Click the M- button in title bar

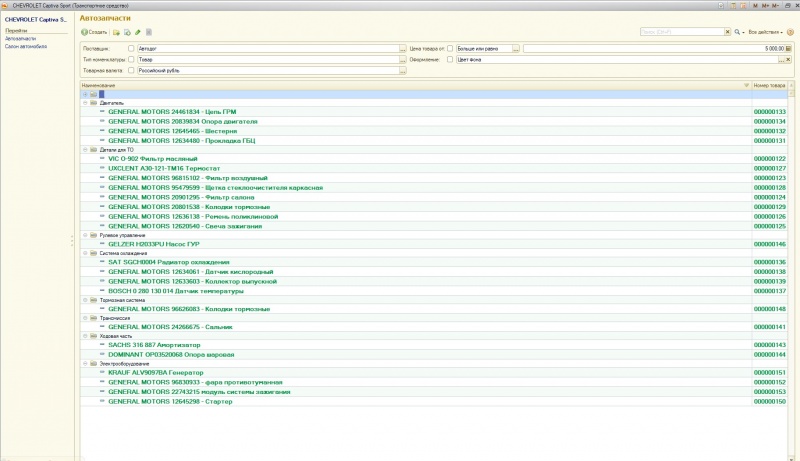tap(776, 6)
